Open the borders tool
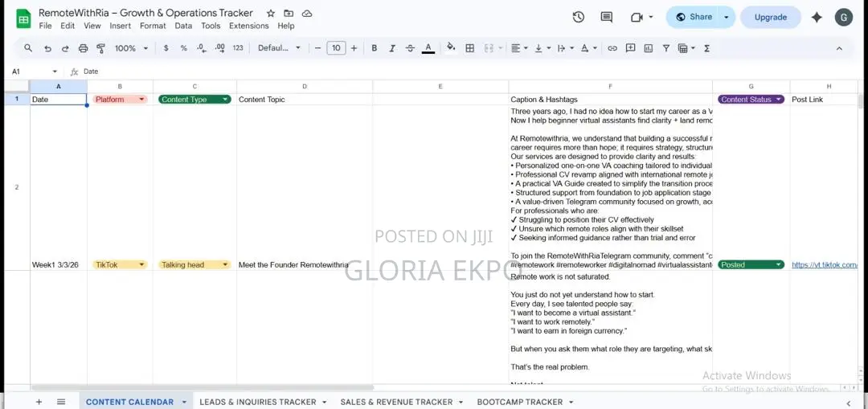The image size is (868, 409). 470,48
